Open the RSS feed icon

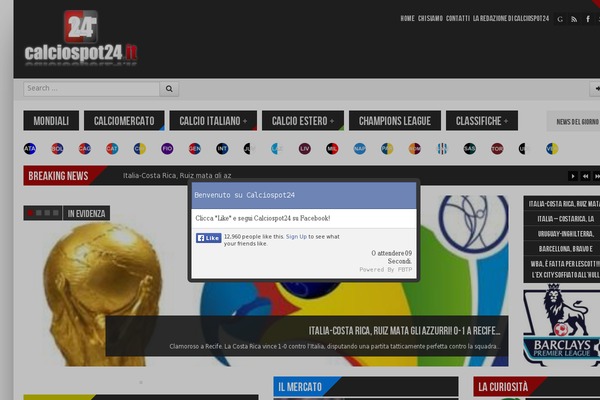pos(574,19)
